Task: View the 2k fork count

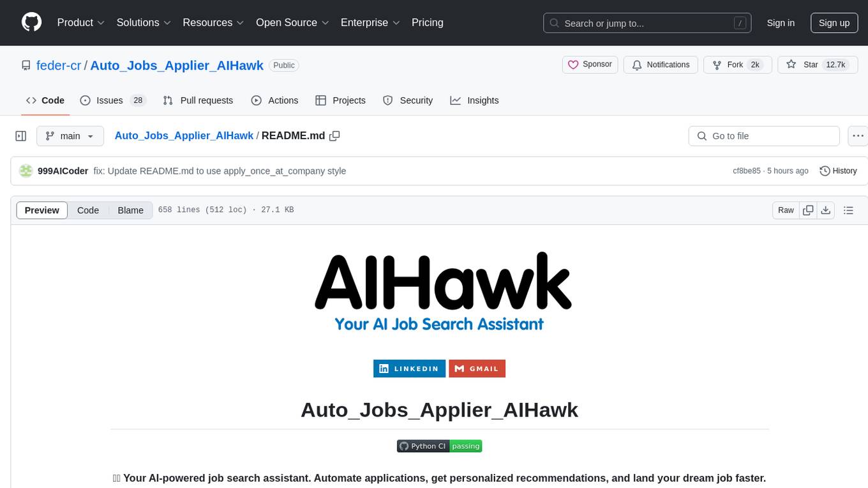Action: (x=755, y=65)
